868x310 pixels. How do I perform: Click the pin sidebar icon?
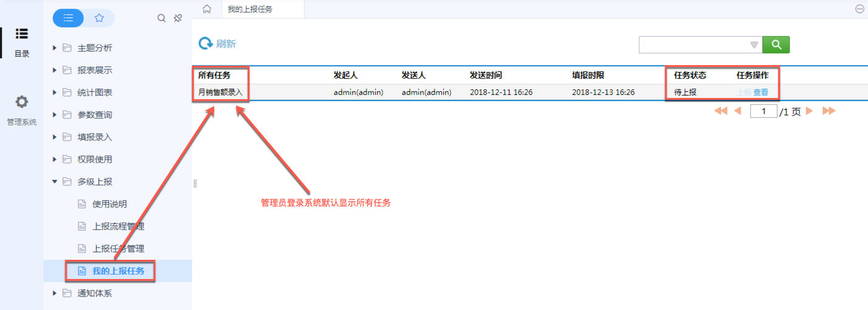(x=178, y=19)
